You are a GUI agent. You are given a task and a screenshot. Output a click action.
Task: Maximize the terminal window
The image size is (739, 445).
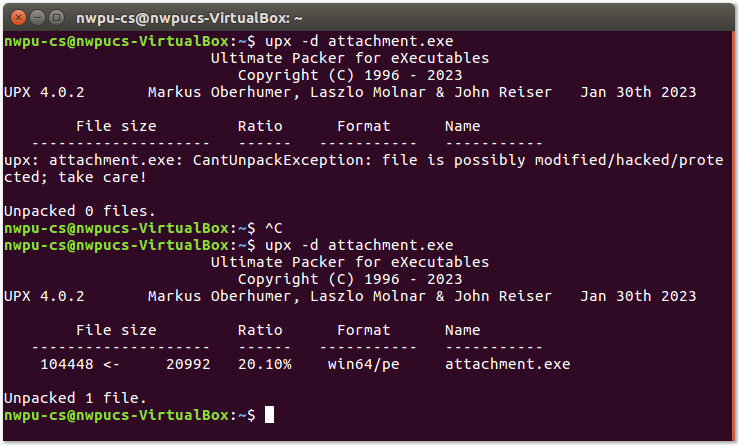[57, 18]
